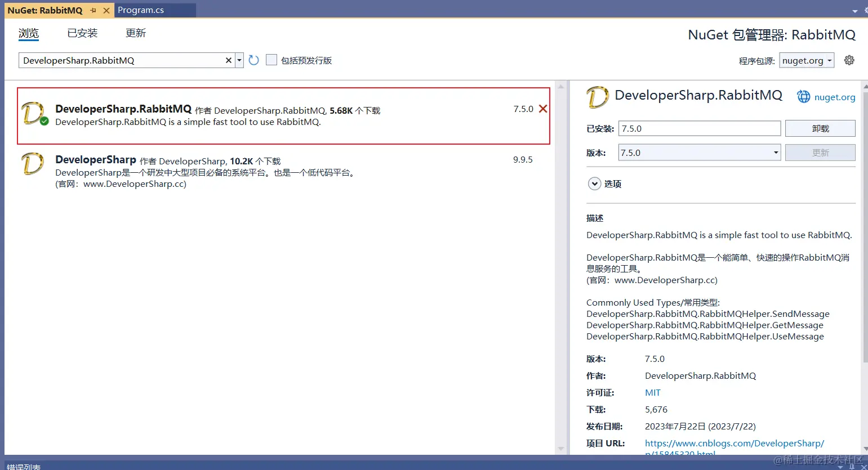Click the package list vertical scrollbar
Screen dimensions: 868x470
[x=560, y=268]
